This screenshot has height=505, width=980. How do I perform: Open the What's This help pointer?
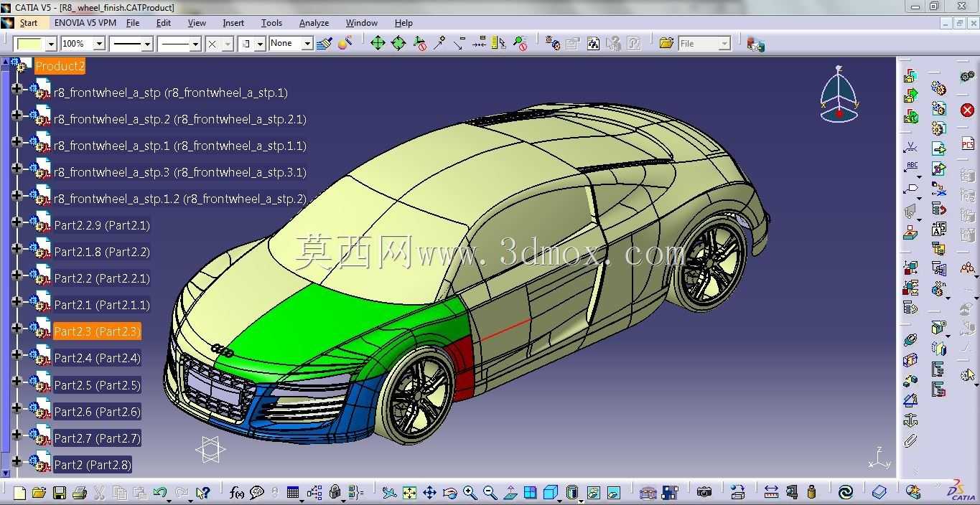click(202, 493)
